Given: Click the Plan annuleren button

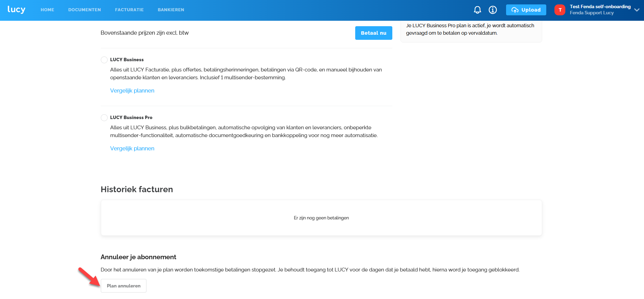Looking at the screenshot, I should [124, 286].
